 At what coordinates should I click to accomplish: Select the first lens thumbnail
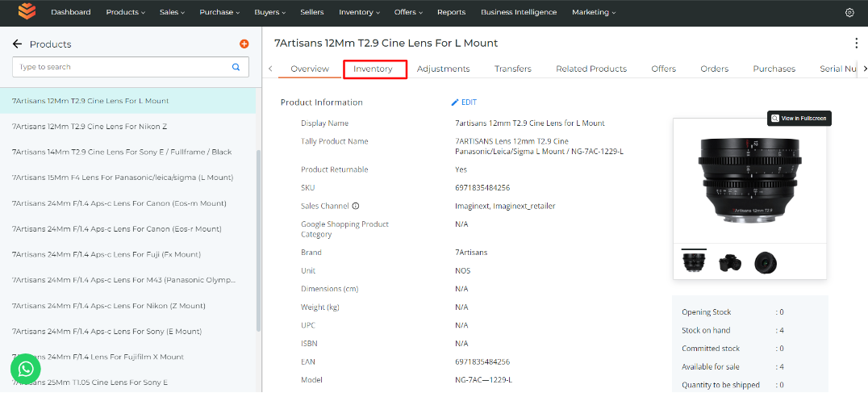695,261
